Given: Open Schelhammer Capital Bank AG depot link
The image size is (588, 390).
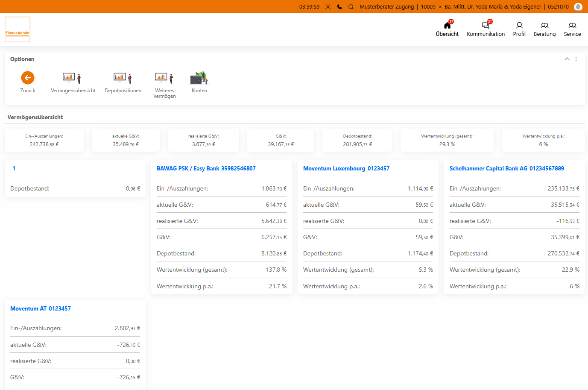Looking at the screenshot, I should [507, 168].
